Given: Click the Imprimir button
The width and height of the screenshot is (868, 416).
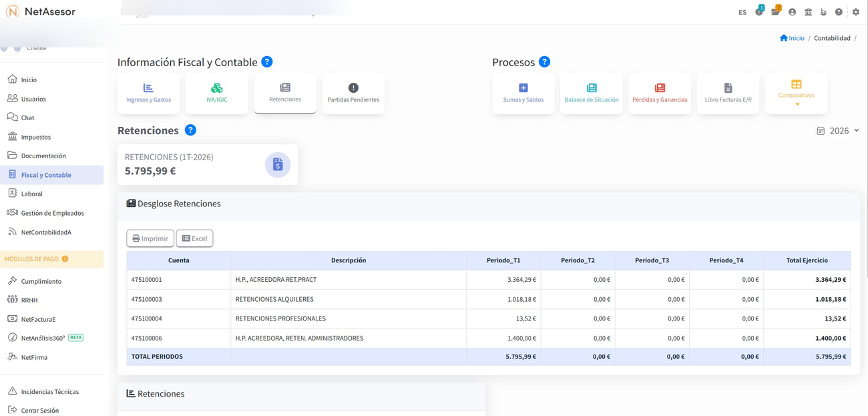Looking at the screenshot, I should [x=150, y=238].
